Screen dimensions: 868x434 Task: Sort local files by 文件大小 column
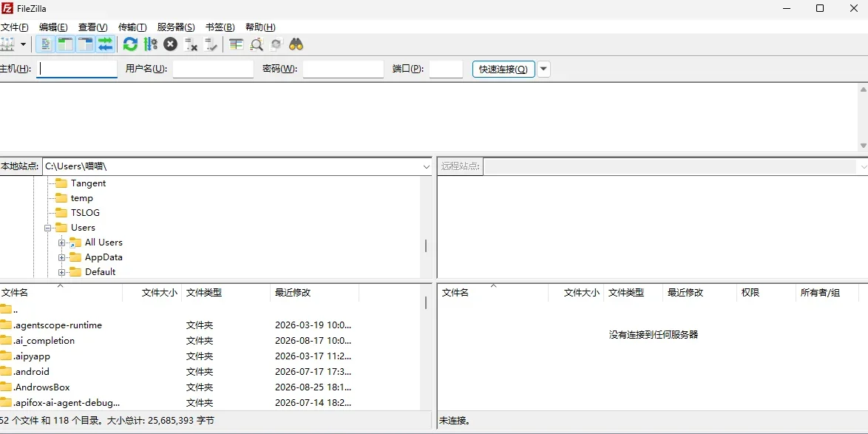[x=152, y=293]
